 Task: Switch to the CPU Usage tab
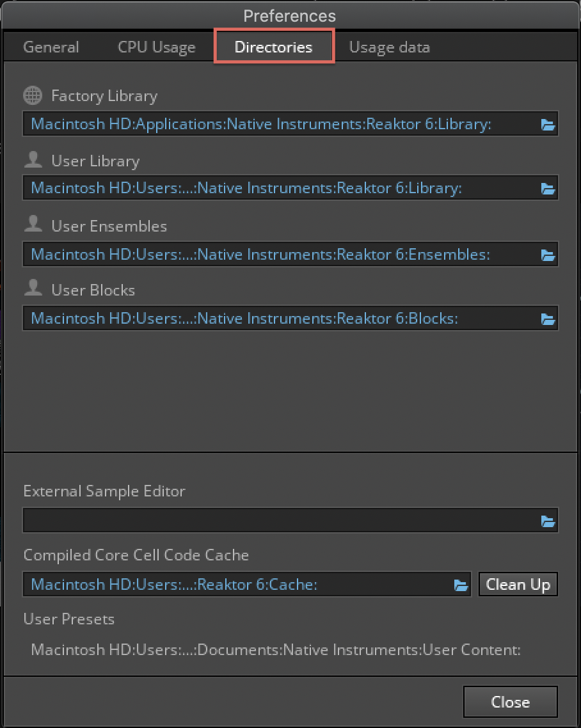[155, 47]
